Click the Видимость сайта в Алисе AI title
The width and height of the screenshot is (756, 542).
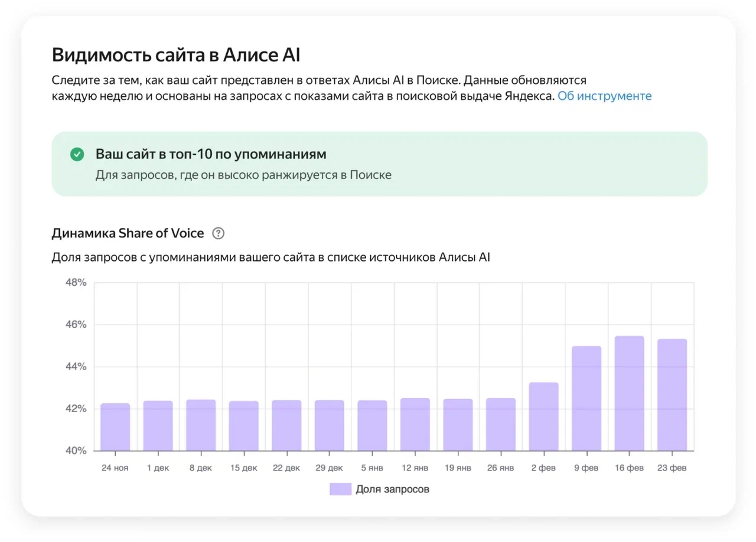tap(175, 54)
